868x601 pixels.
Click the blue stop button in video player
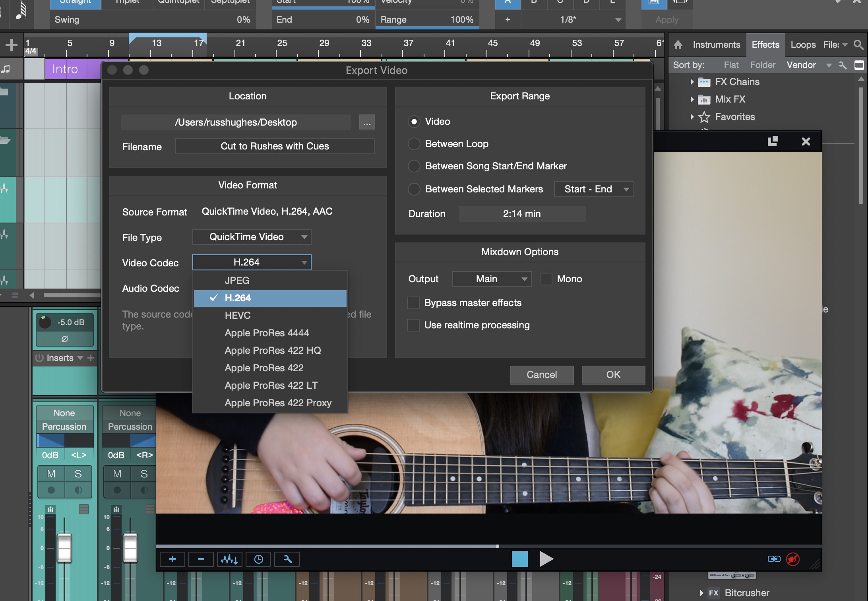(x=519, y=559)
